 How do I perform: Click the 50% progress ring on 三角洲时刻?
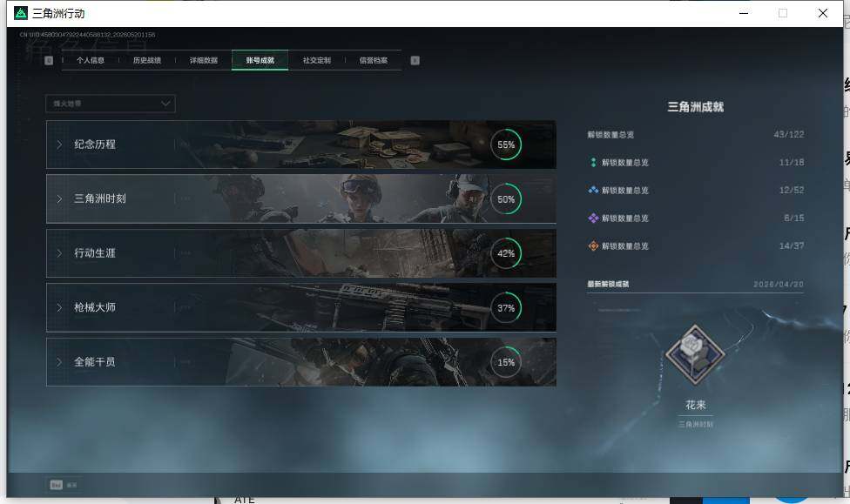(x=506, y=198)
